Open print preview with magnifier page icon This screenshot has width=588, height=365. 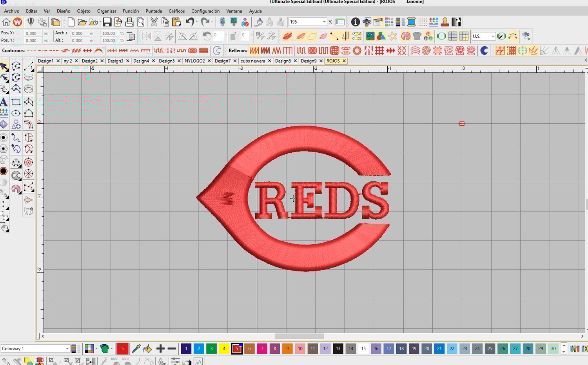pos(141,22)
